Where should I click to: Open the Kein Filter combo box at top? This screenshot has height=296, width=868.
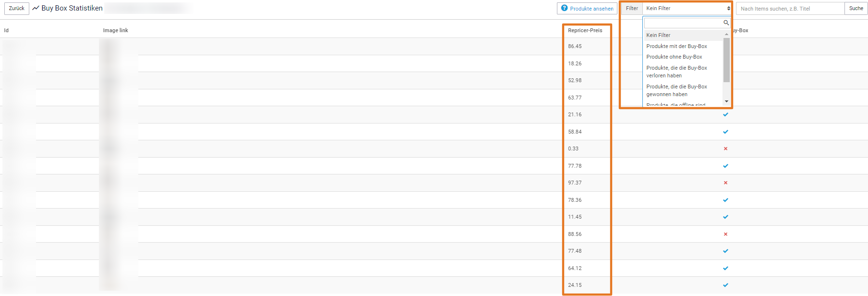pyautogui.click(x=687, y=8)
